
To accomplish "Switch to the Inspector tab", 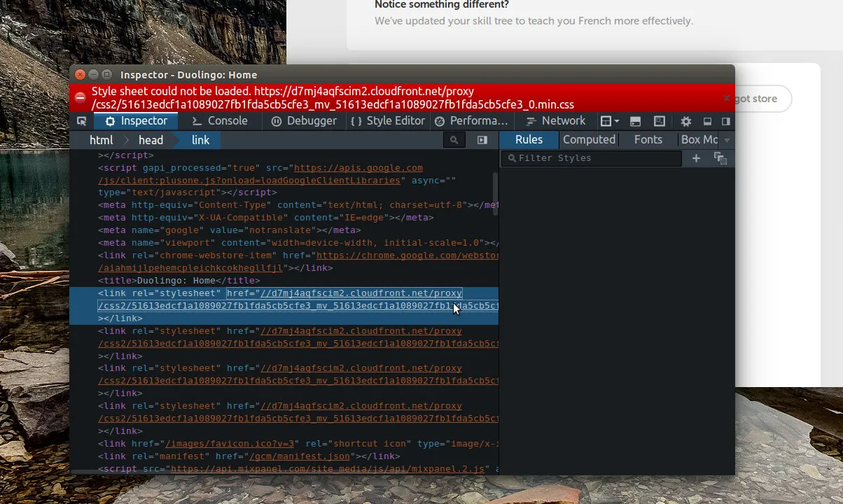I will tap(135, 121).
